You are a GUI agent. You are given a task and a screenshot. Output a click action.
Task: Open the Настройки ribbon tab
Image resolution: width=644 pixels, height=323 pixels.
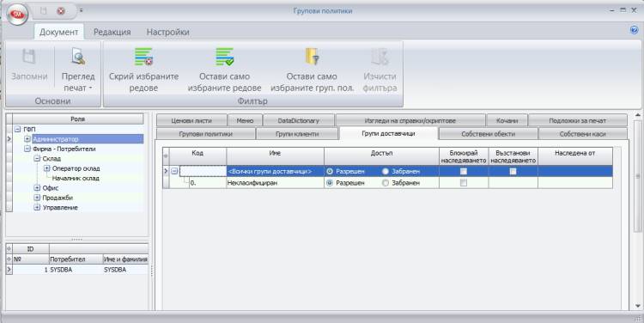pyautogui.click(x=168, y=32)
